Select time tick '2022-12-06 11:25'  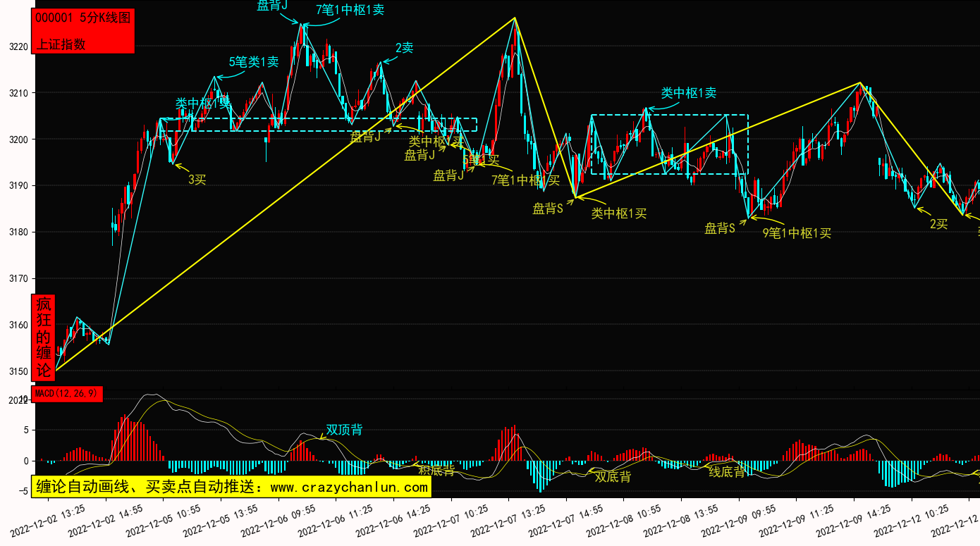click(x=336, y=520)
